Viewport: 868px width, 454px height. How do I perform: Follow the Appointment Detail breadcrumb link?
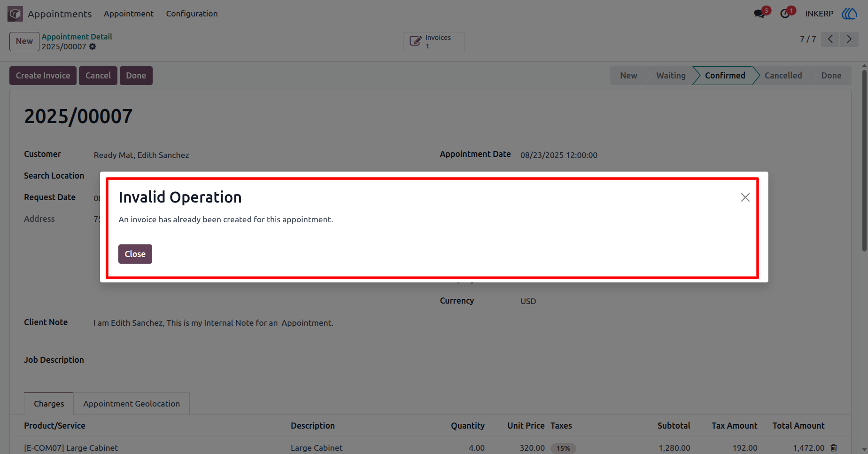point(77,37)
